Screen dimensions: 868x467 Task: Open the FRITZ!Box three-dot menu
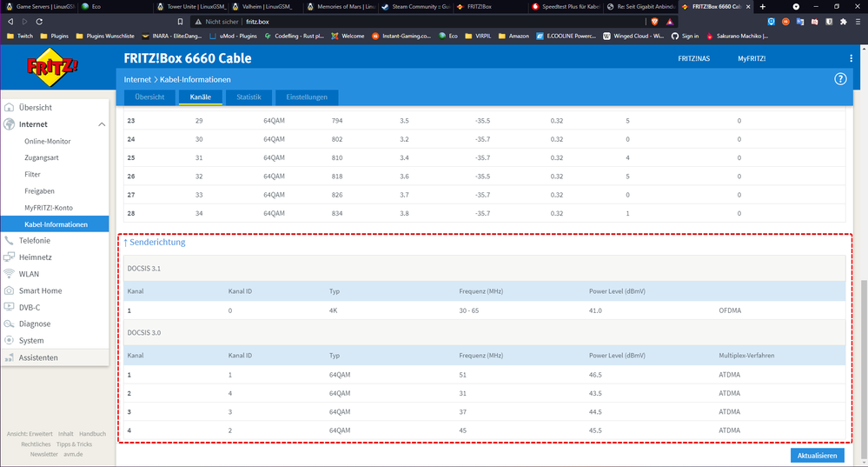click(851, 58)
